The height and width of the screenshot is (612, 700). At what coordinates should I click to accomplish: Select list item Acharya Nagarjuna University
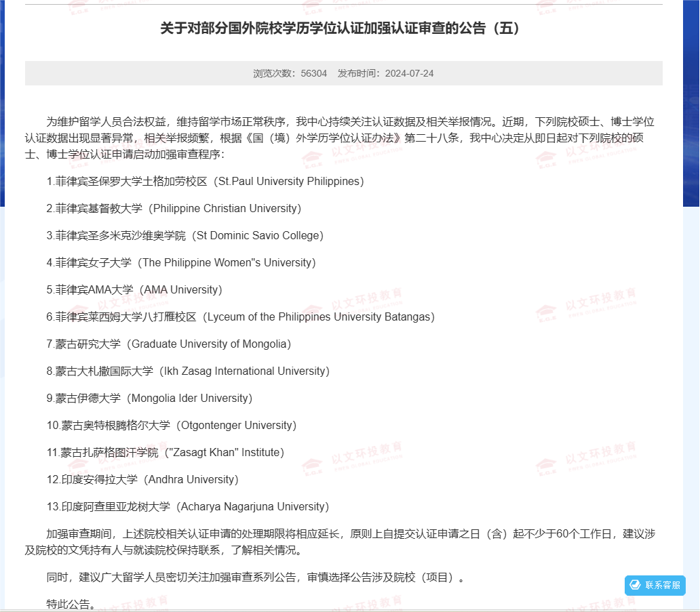point(188,507)
